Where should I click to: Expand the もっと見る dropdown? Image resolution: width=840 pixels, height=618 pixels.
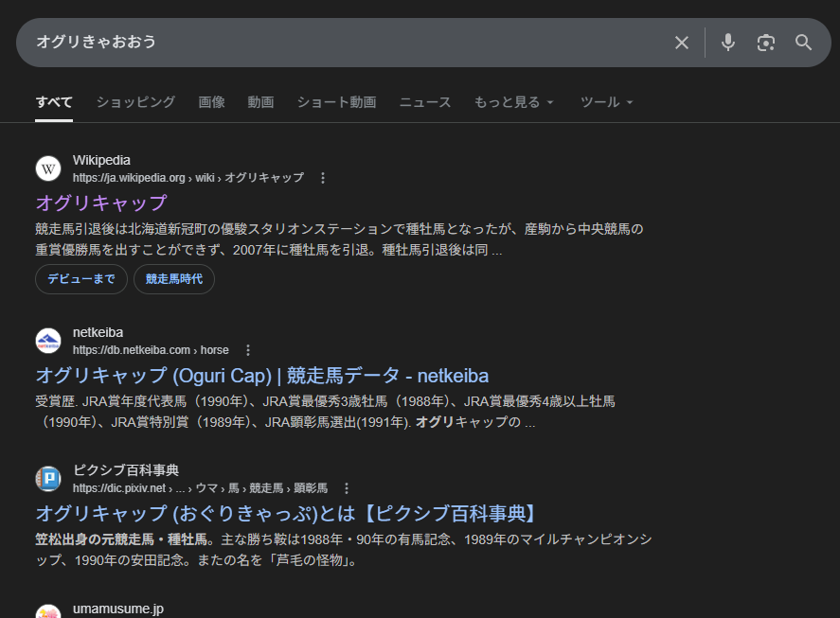[514, 102]
